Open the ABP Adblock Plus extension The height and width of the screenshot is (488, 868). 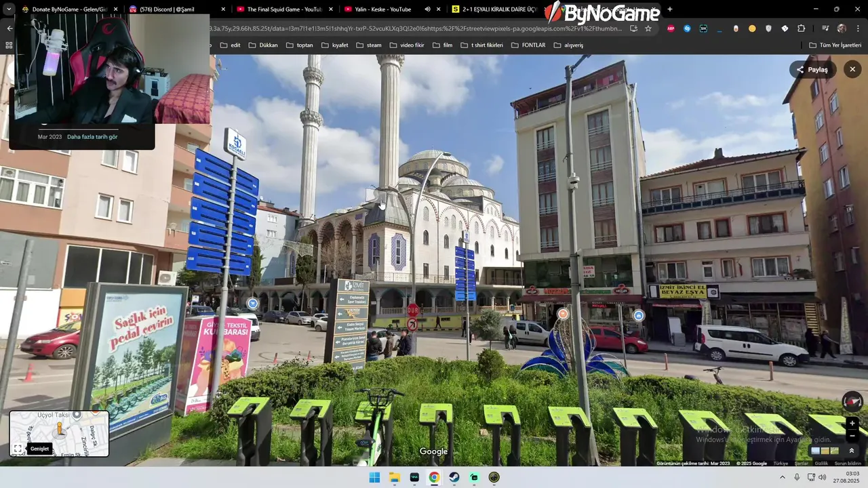click(671, 28)
